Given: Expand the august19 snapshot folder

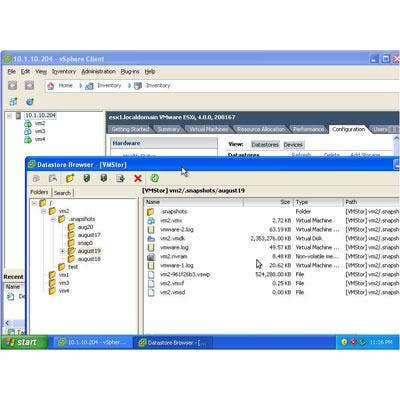Looking at the screenshot, I should (x=62, y=251).
